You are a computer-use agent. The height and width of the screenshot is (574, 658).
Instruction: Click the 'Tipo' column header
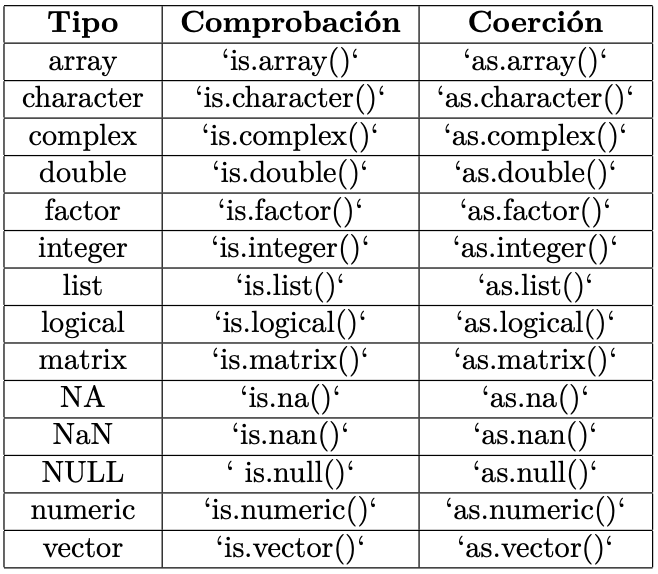coord(83,24)
